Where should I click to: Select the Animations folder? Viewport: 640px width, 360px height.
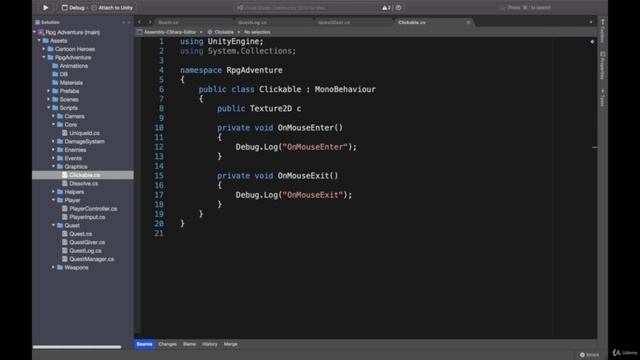coord(70,66)
